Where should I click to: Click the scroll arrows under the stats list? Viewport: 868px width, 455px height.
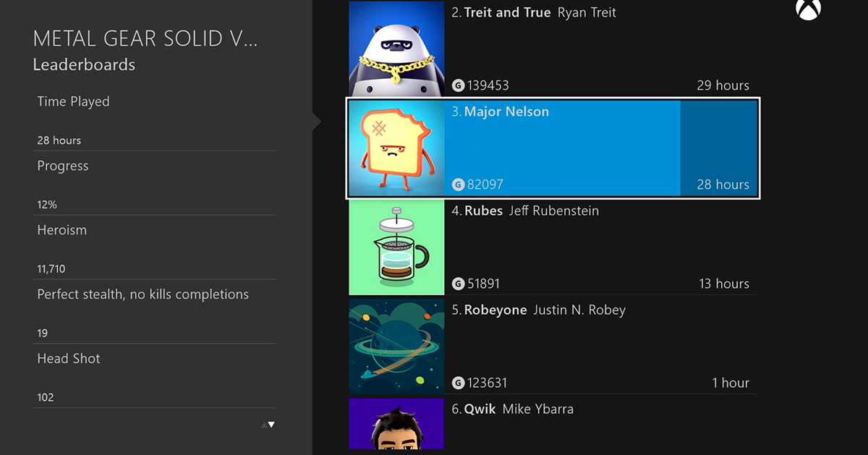point(268,425)
